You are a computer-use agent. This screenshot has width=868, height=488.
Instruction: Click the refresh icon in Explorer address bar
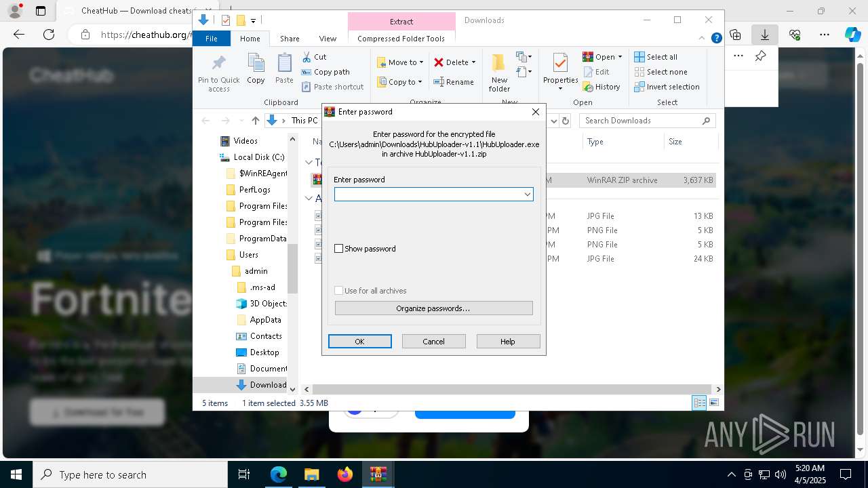[x=567, y=121]
